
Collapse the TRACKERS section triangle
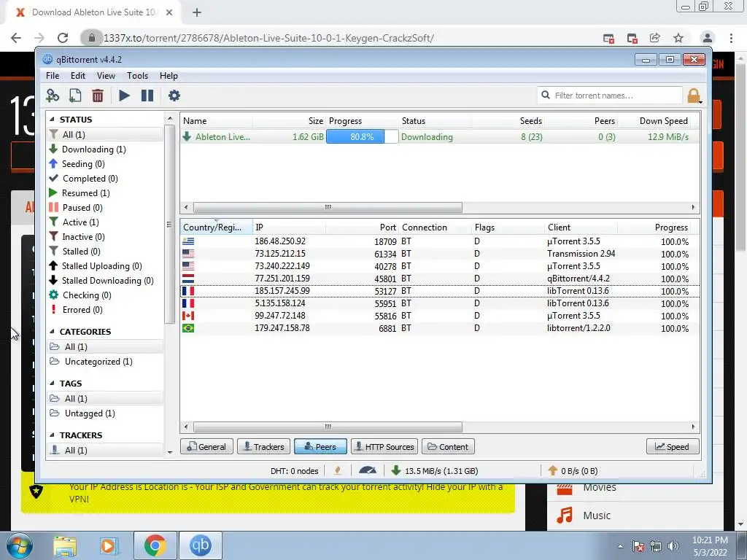click(52, 435)
